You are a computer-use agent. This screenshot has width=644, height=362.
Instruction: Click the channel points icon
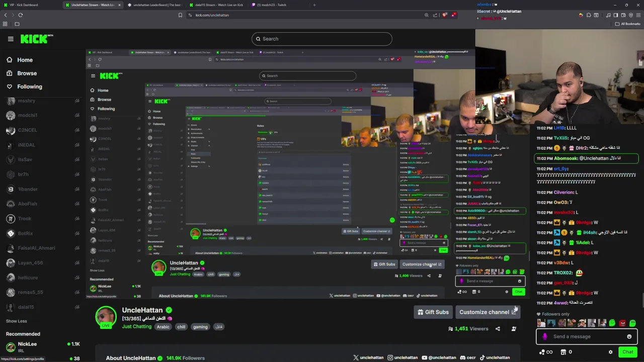click(x=542, y=352)
